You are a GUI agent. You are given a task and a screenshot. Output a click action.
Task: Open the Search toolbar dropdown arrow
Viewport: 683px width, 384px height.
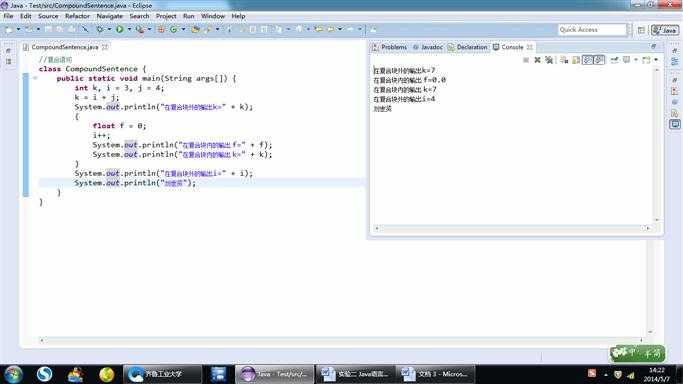217,29
